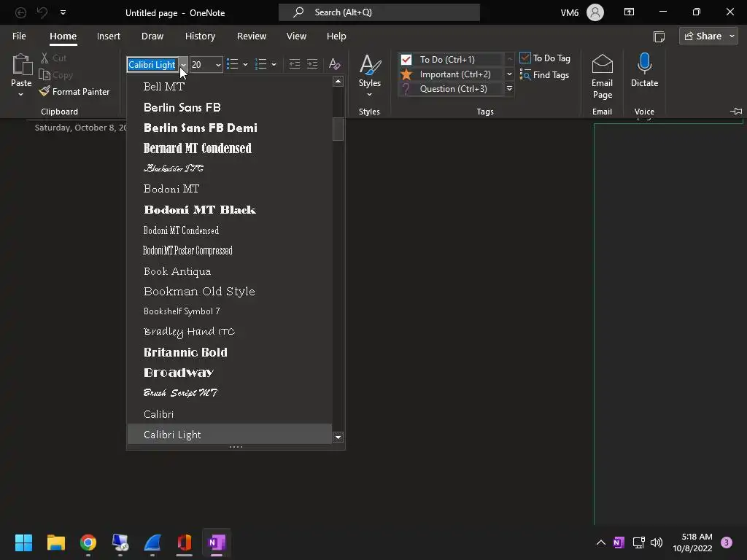Click the Share button

703,36
